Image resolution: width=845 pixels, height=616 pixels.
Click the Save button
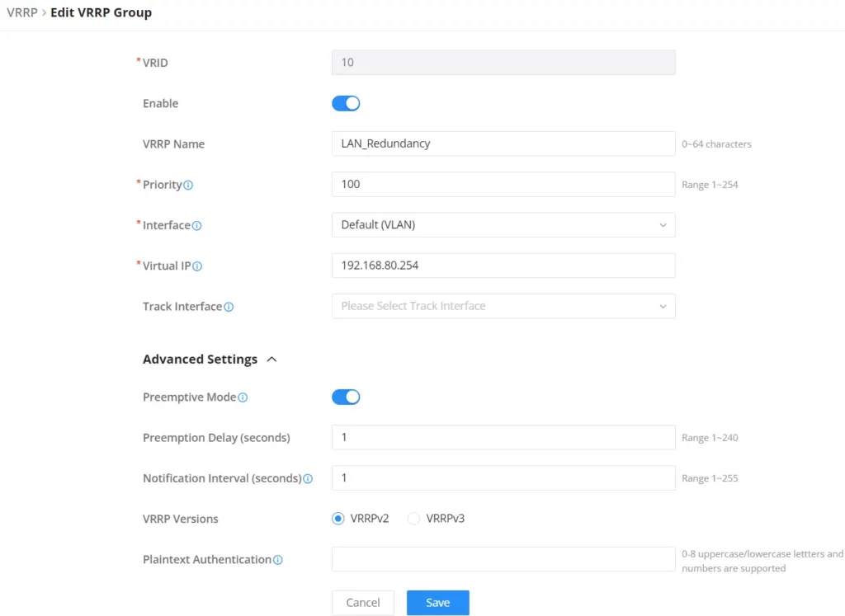click(437, 603)
